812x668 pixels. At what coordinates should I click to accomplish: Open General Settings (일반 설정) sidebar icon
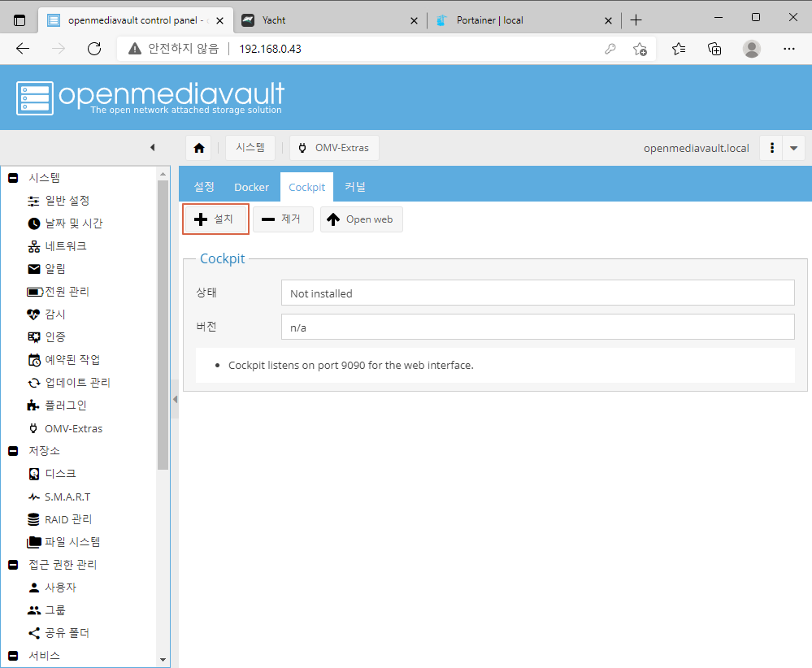click(x=33, y=201)
